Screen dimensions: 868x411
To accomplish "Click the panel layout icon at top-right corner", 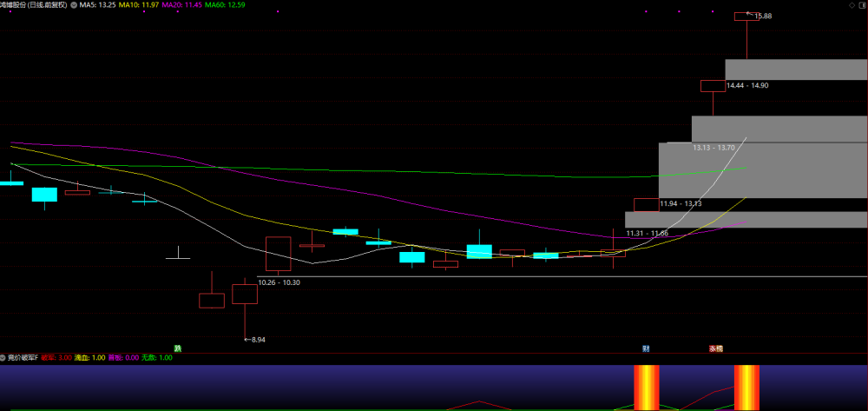I will 862,5.
